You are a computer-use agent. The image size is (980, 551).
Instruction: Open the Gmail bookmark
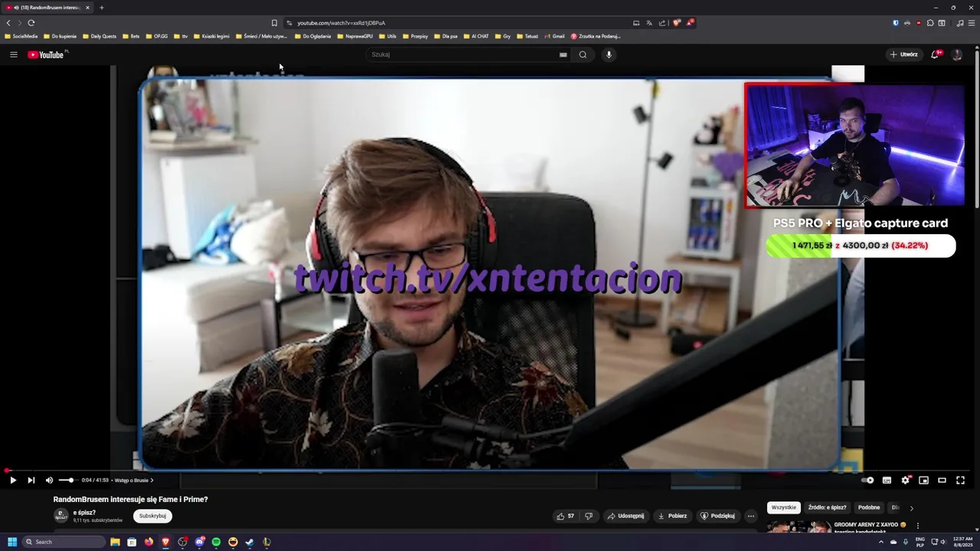(x=554, y=36)
